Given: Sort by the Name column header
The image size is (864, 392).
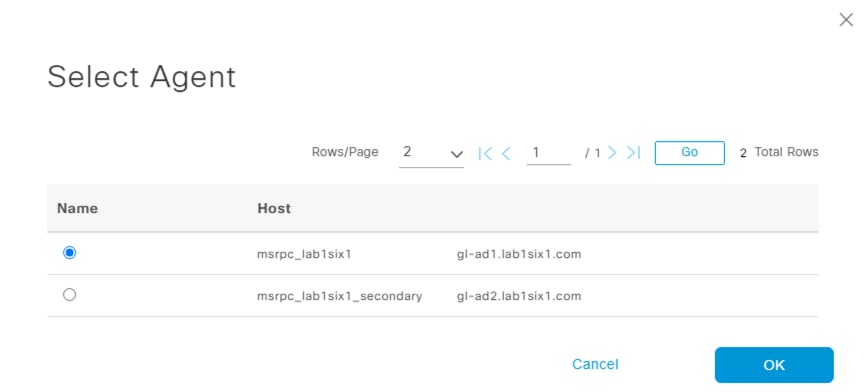Looking at the screenshot, I should pos(78,208).
